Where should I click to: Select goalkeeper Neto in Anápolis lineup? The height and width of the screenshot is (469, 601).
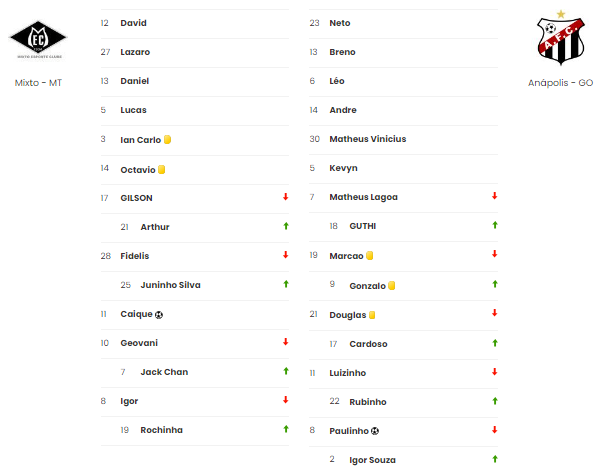point(340,23)
